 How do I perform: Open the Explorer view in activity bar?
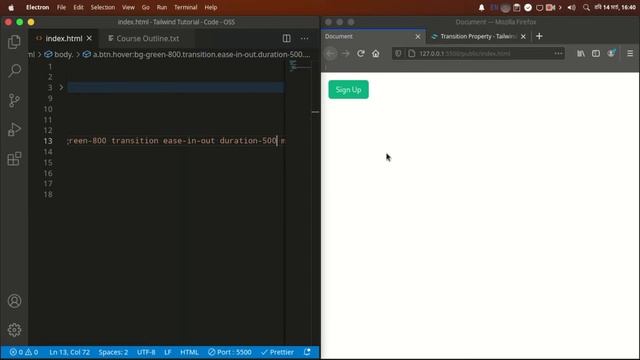point(14,42)
